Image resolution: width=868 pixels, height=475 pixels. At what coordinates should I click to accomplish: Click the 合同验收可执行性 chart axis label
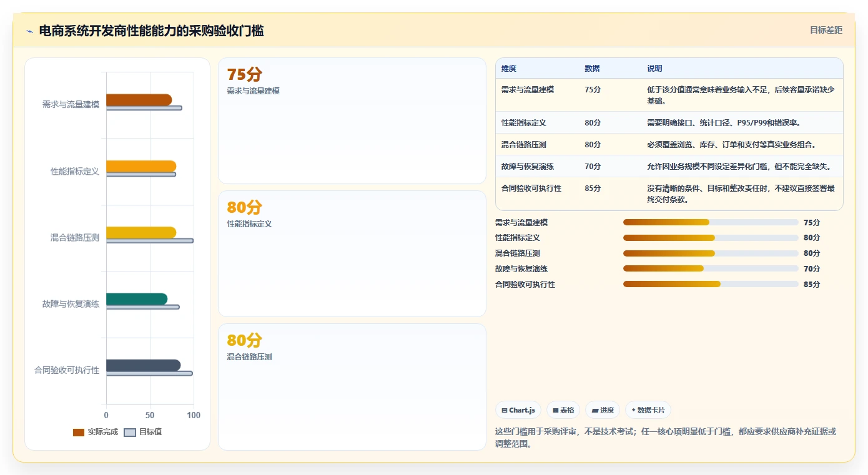coord(67,370)
